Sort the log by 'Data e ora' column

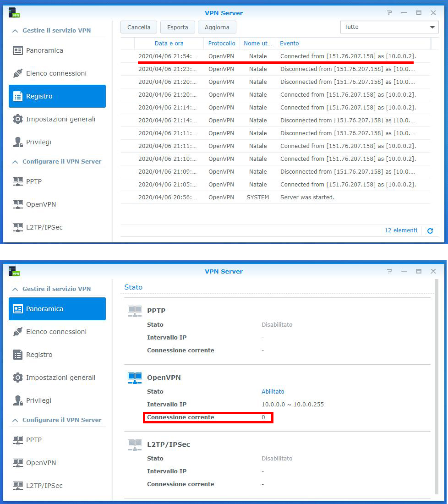click(169, 44)
